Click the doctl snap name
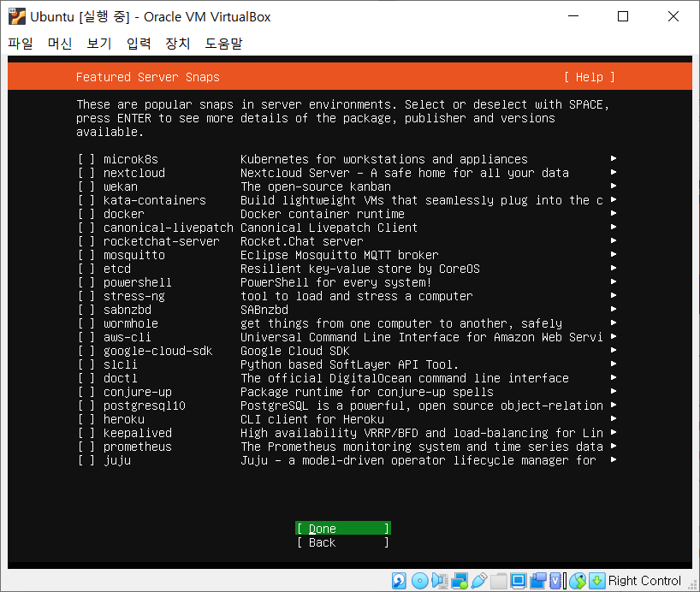This screenshot has height=592, width=700. pos(120,379)
